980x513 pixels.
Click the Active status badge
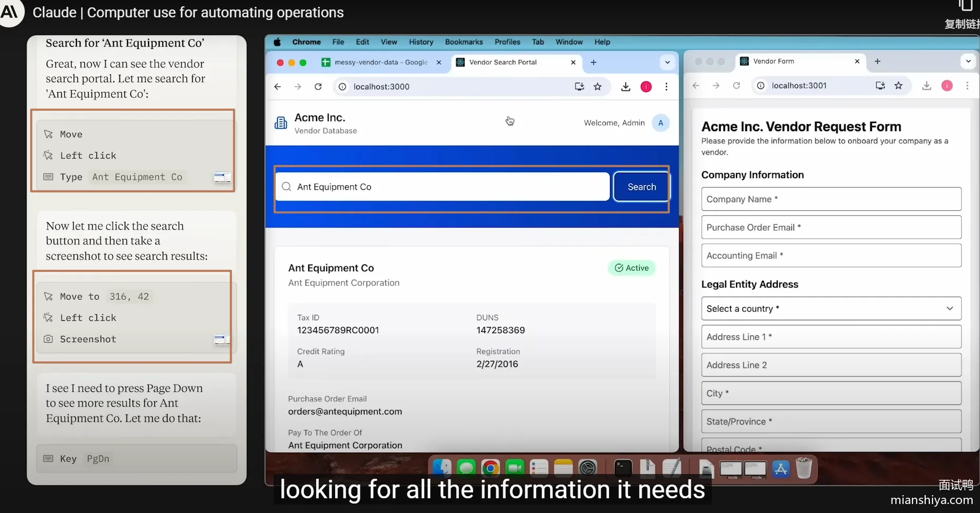[632, 268]
